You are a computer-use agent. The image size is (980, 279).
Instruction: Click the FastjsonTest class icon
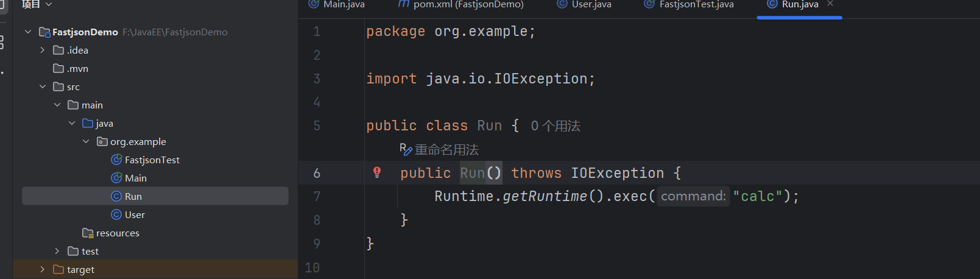[x=116, y=160]
